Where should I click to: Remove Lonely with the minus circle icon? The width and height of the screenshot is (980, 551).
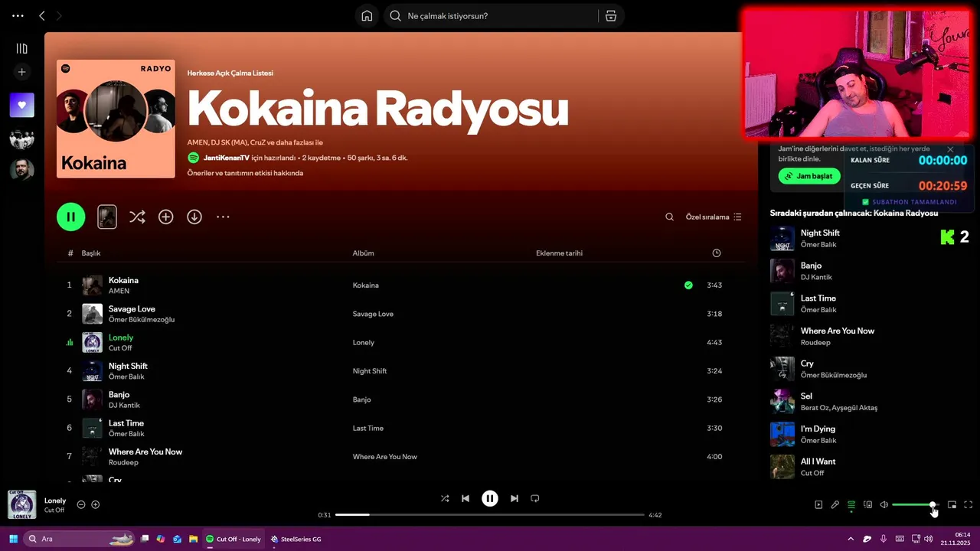click(x=81, y=504)
